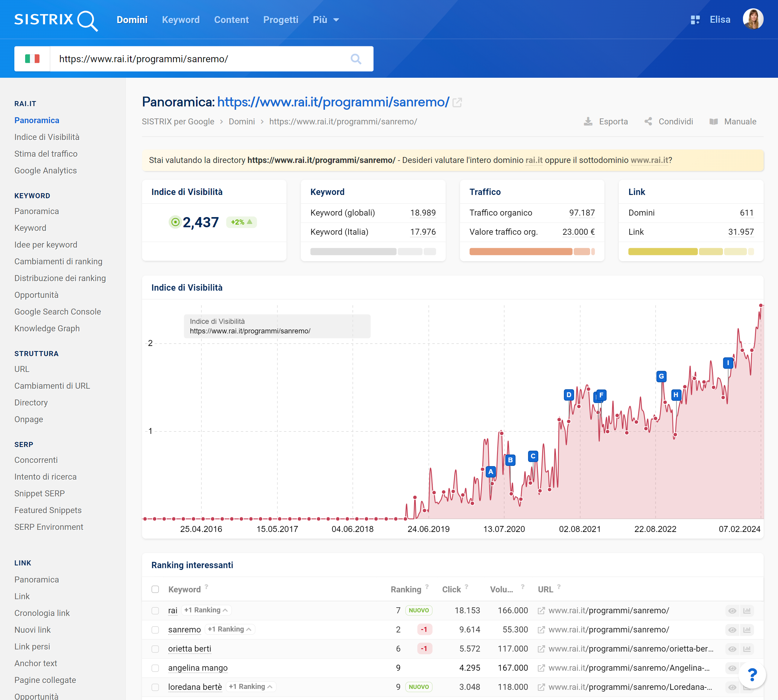
Task: Check the box for the sanremo keyword
Action: [155, 630]
